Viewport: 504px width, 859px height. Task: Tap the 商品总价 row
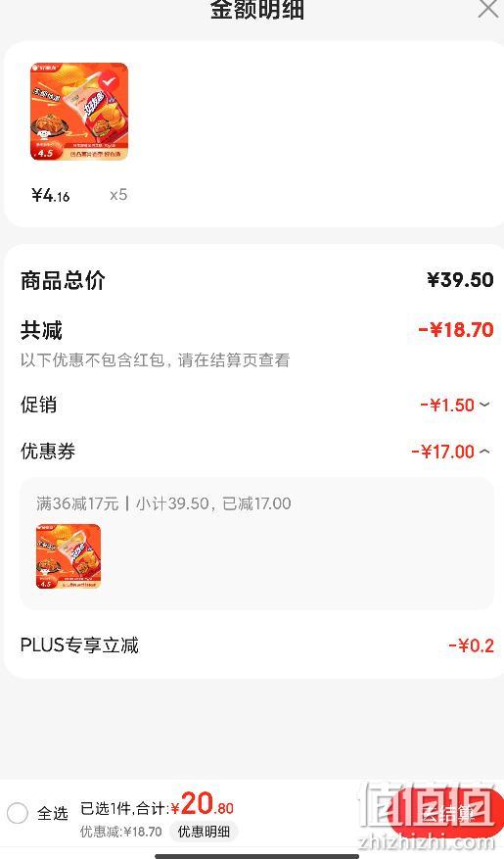256,280
